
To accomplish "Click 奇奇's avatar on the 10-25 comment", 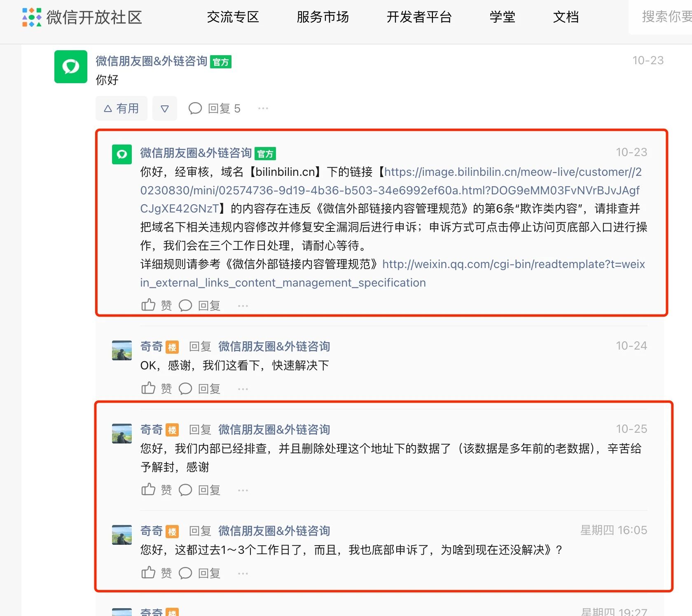I will (122, 434).
